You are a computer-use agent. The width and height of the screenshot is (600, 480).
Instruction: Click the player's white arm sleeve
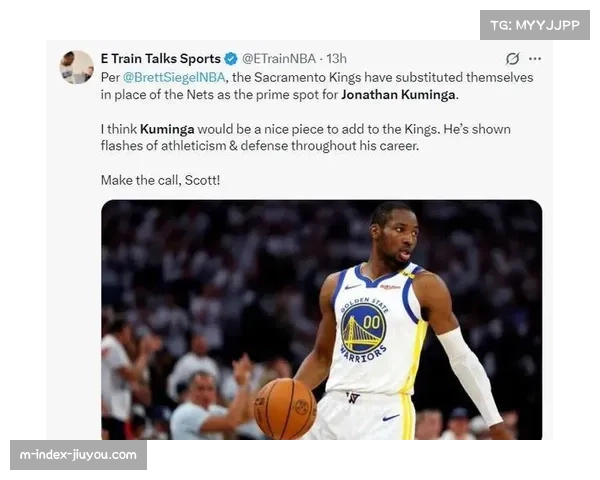[x=470, y=376]
